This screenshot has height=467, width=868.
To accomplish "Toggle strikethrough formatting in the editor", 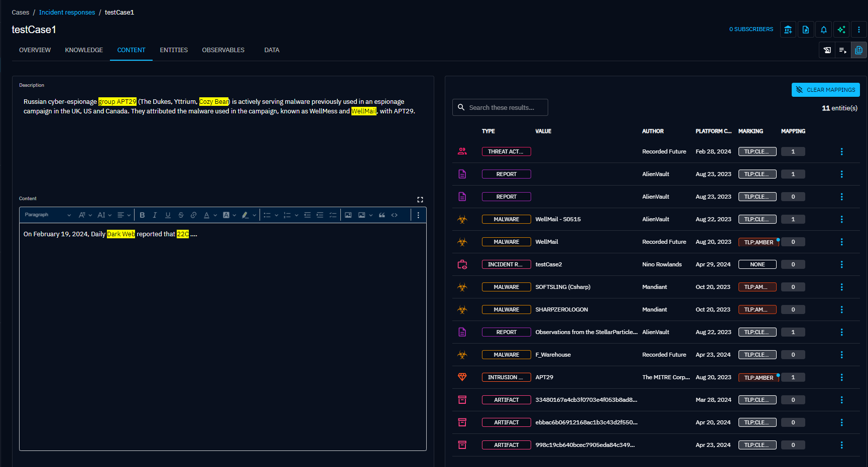I will [x=181, y=215].
